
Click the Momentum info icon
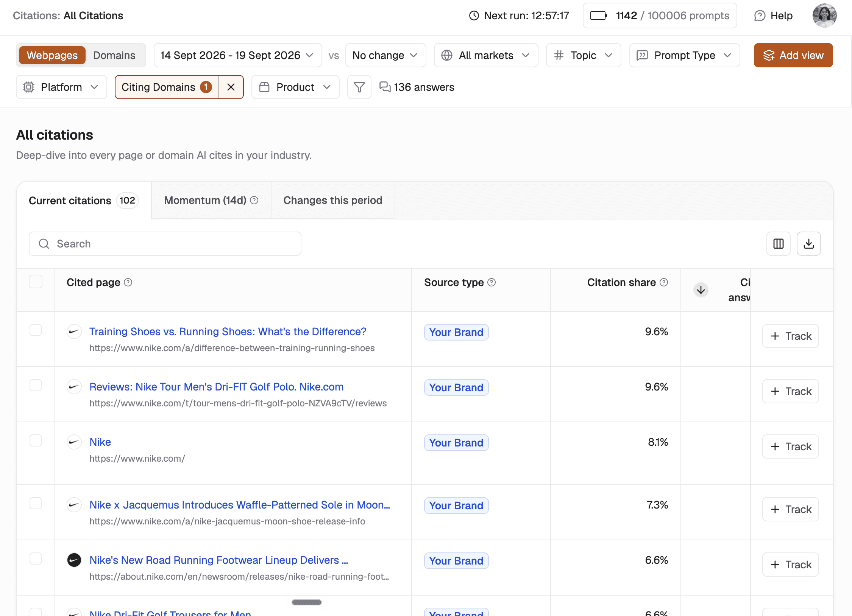[254, 200]
